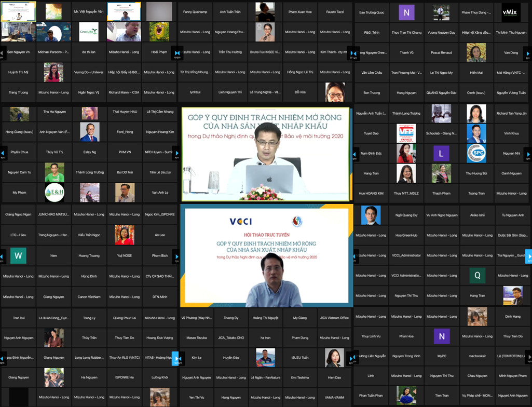Image resolution: width=532 pixels, height=407 pixels.
Task: Select the E&H green logo avatar
Action: pos(54,193)
